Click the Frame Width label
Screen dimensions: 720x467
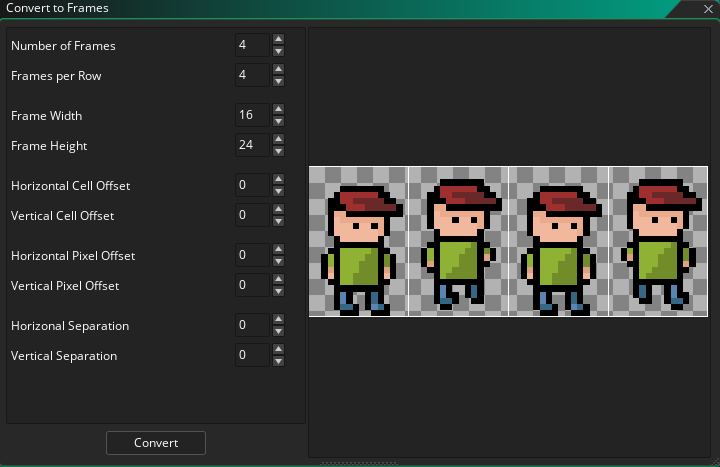46,116
